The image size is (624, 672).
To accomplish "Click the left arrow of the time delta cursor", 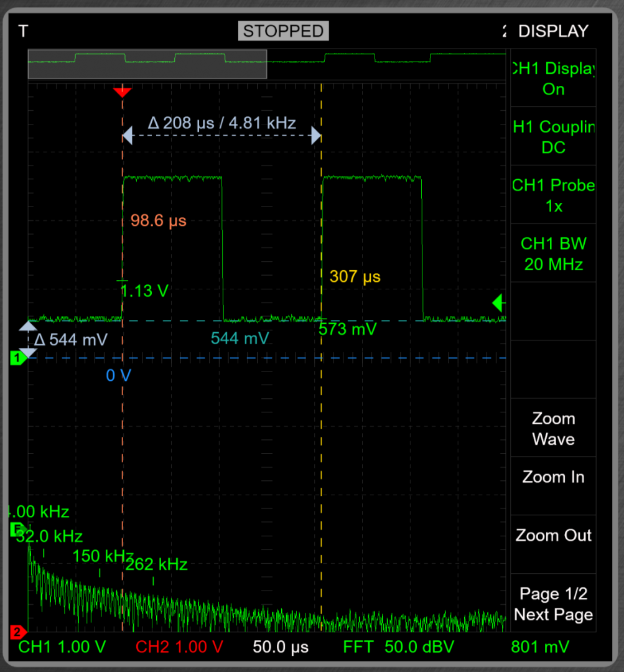I will [128, 135].
